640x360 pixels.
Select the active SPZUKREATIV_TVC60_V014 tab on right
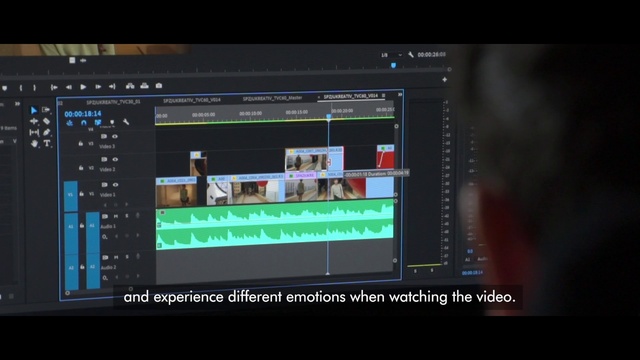coord(351,96)
